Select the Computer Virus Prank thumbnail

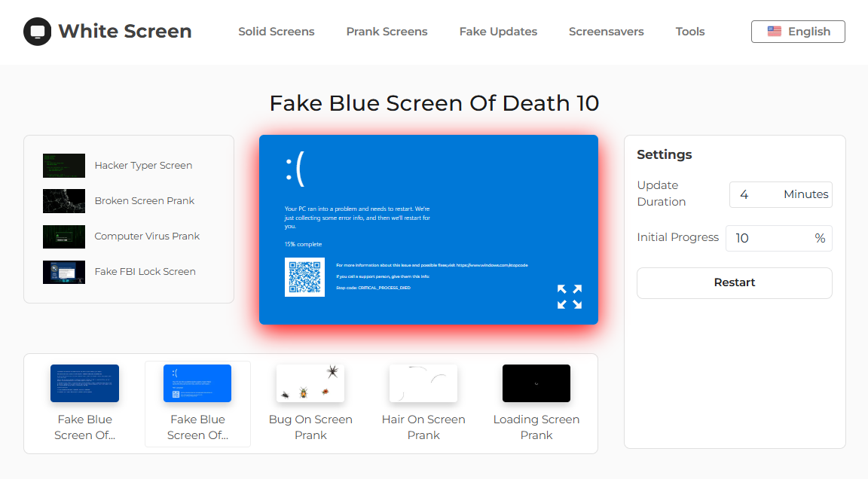(64, 236)
